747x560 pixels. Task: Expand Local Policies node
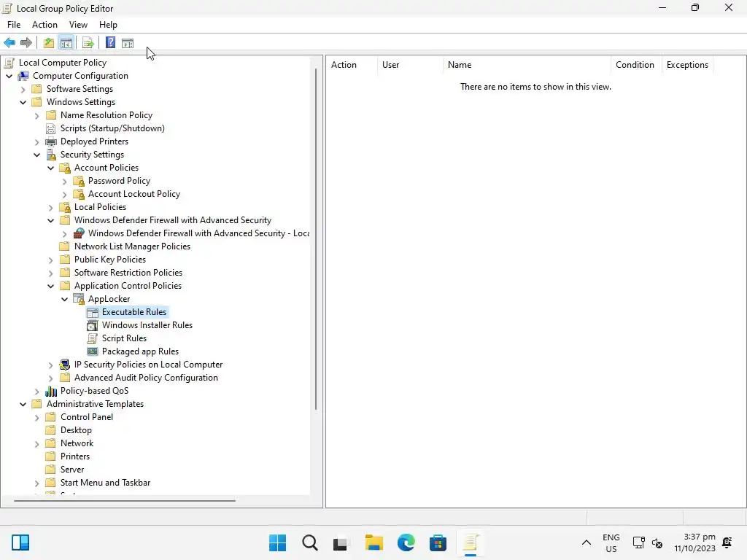click(x=50, y=207)
